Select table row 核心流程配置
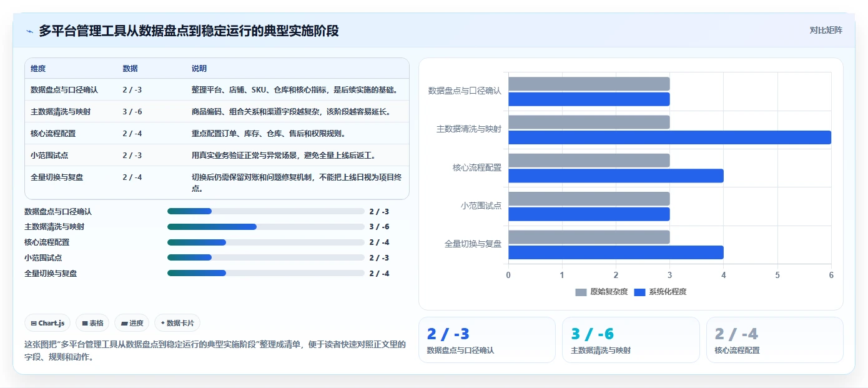 point(217,133)
